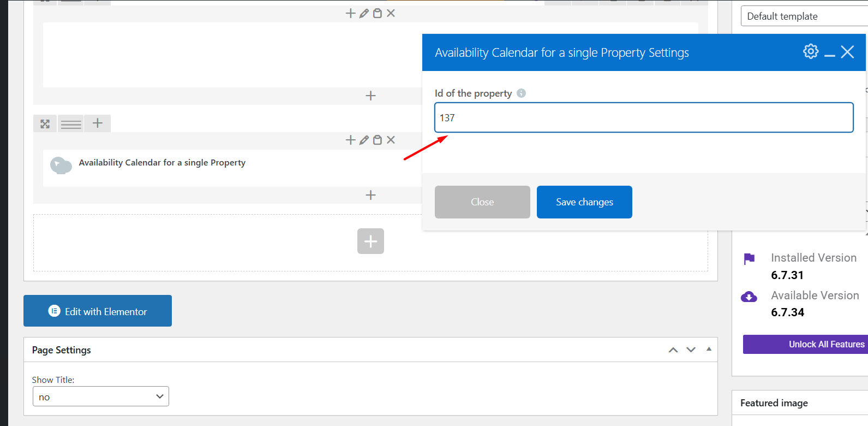Click the plus icon next to the row layout icon

click(x=98, y=123)
